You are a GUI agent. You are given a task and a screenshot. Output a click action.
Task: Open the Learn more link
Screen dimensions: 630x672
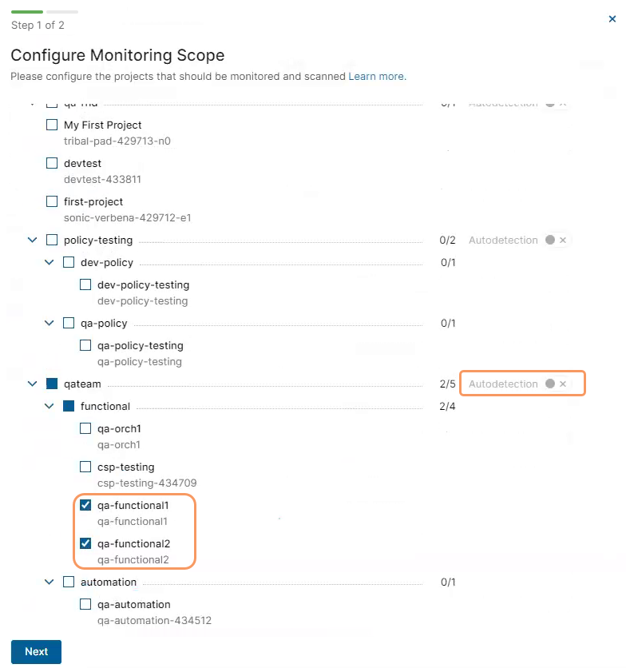tap(376, 76)
